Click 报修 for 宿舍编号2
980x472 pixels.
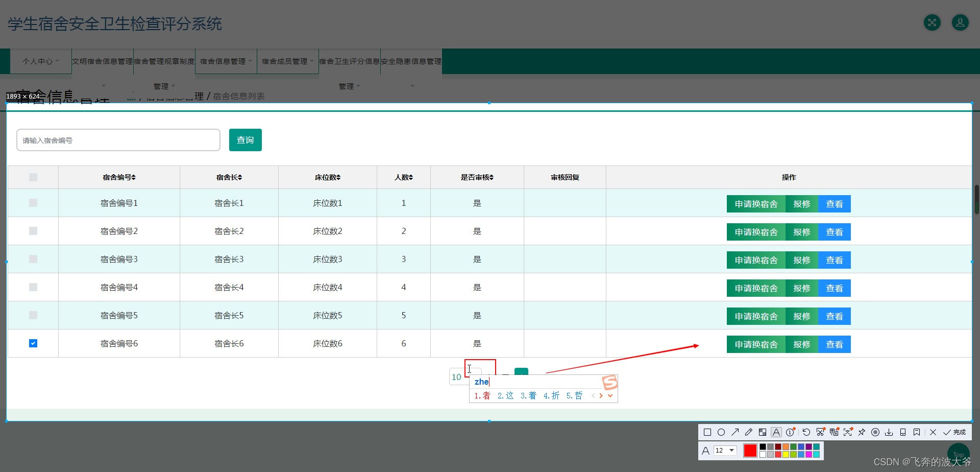coord(802,232)
